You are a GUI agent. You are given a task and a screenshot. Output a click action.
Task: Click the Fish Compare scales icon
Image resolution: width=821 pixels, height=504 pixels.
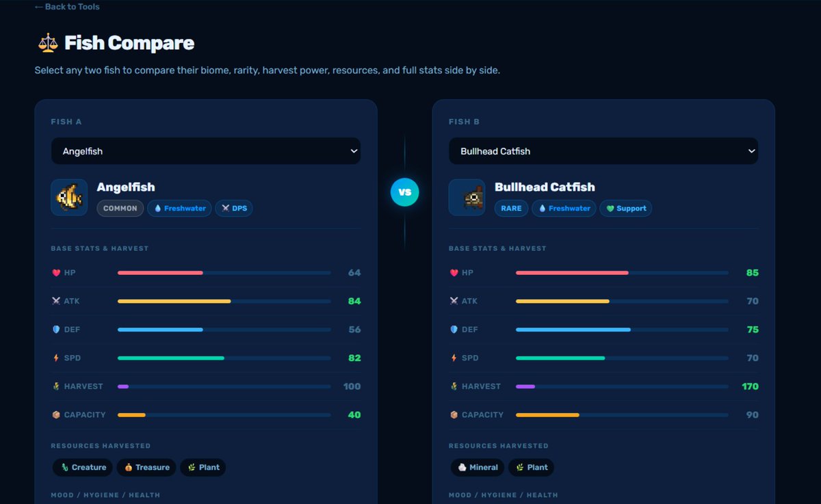48,43
